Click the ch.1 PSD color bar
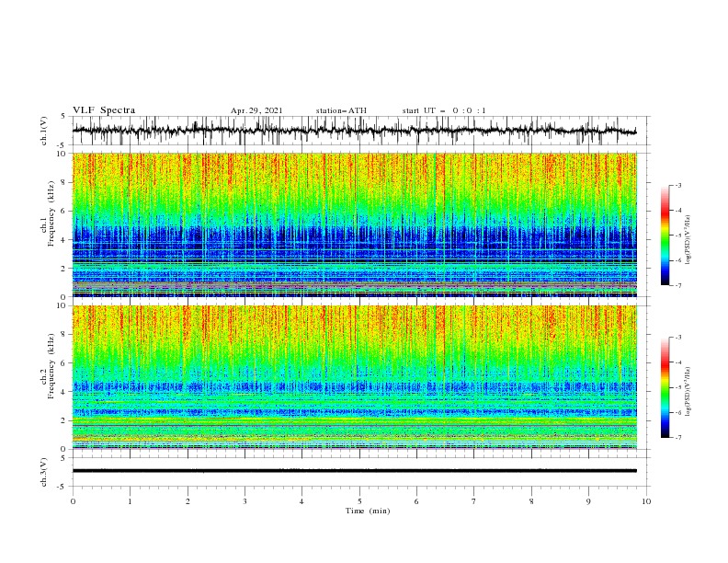This screenshot has height=563, width=728. (x=665, y=236)
